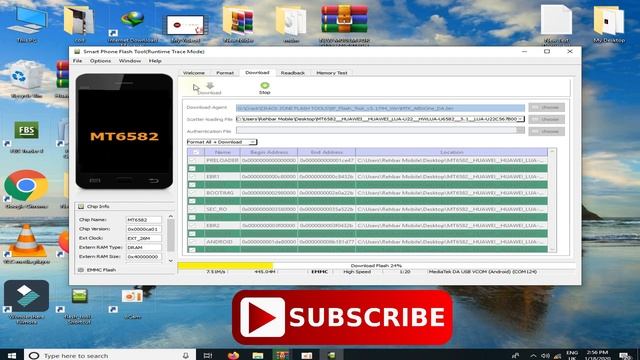Click chip info scroll down arrow
Image resolution: width=640 pixels, height=360 pixels.
click(171, 260)
